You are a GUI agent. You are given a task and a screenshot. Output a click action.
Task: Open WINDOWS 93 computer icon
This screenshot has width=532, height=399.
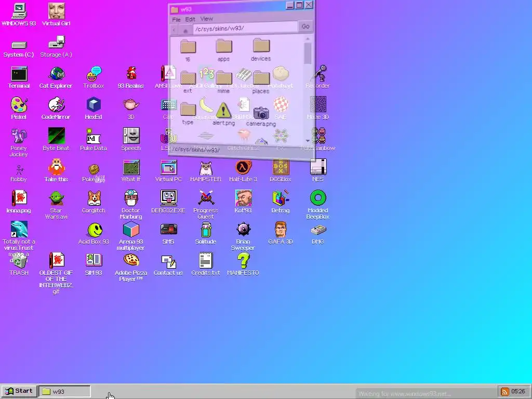point(19,15)
